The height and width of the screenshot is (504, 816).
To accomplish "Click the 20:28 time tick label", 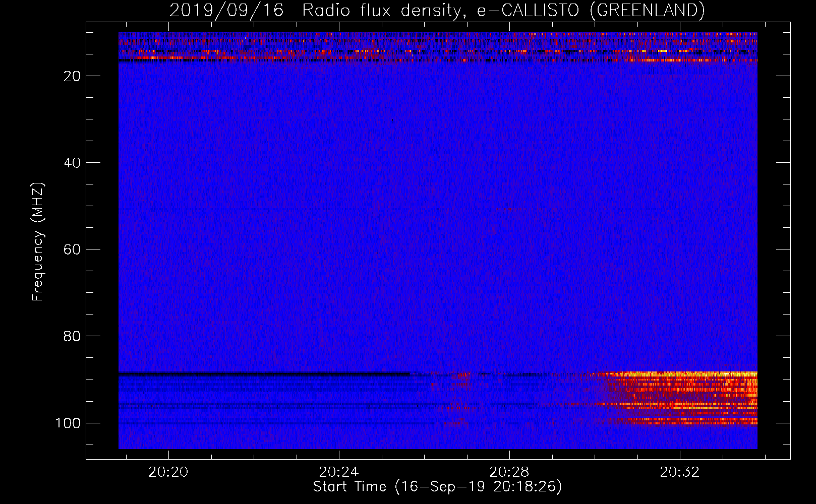I will (509, 472).
